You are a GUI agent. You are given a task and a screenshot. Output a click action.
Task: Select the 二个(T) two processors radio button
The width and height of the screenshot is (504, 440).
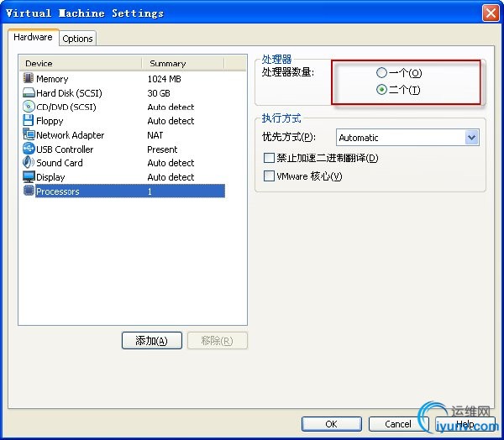[381, 90]
